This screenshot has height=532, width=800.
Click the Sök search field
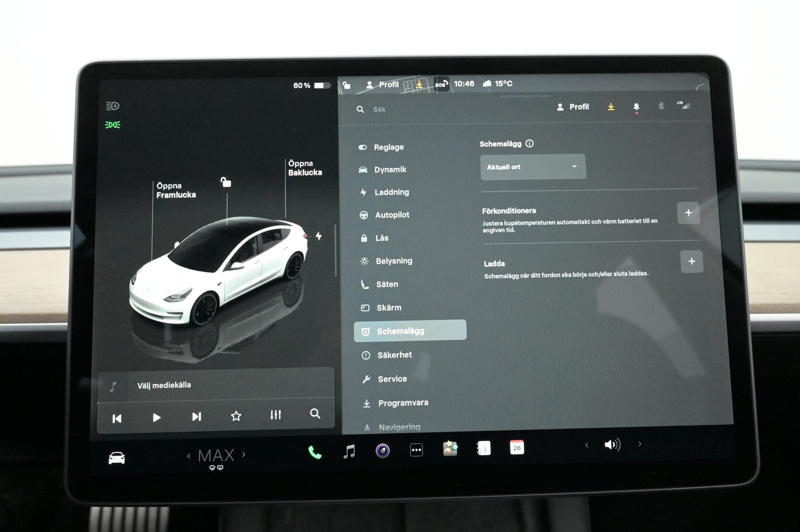pos(379,109)
